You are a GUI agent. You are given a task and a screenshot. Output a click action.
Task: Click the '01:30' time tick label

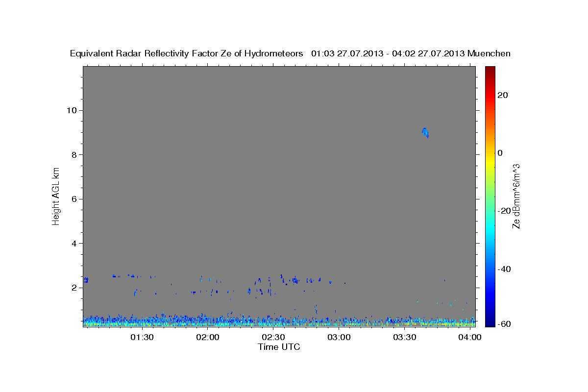142,338
